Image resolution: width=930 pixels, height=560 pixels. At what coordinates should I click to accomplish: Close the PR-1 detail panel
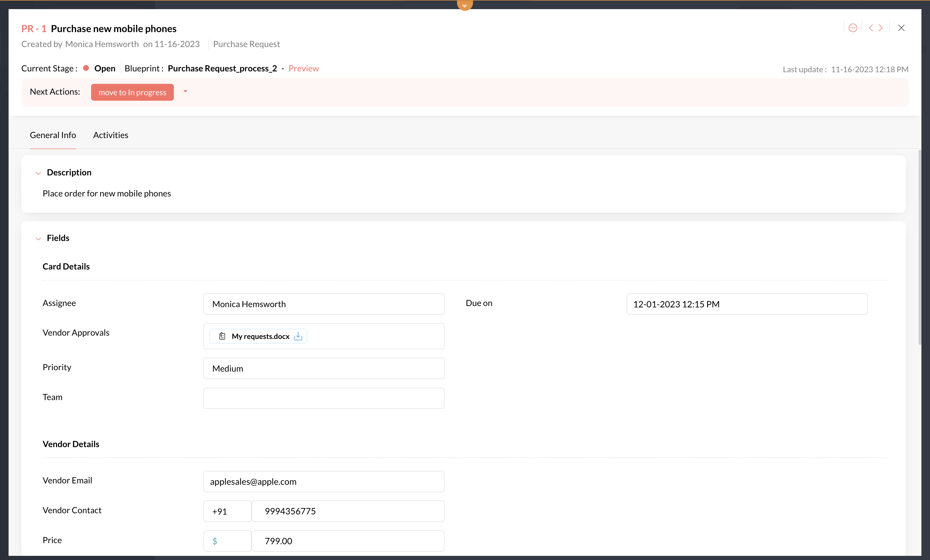point(901,28)
